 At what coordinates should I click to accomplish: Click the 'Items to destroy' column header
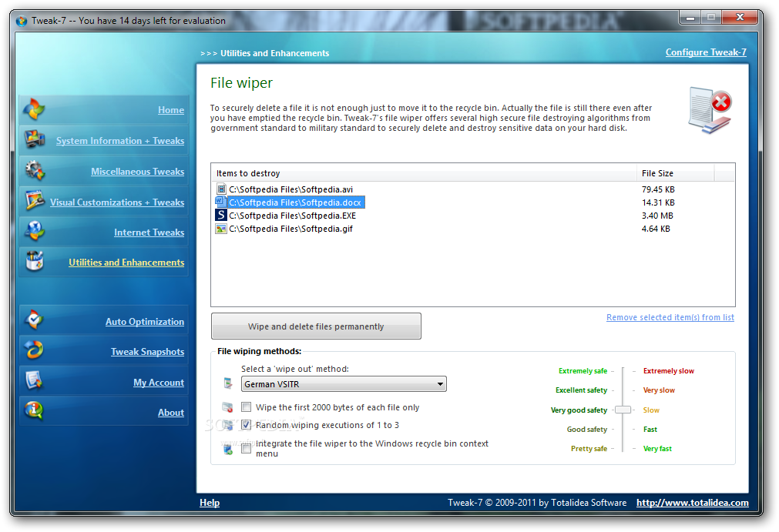pos(423,173)
